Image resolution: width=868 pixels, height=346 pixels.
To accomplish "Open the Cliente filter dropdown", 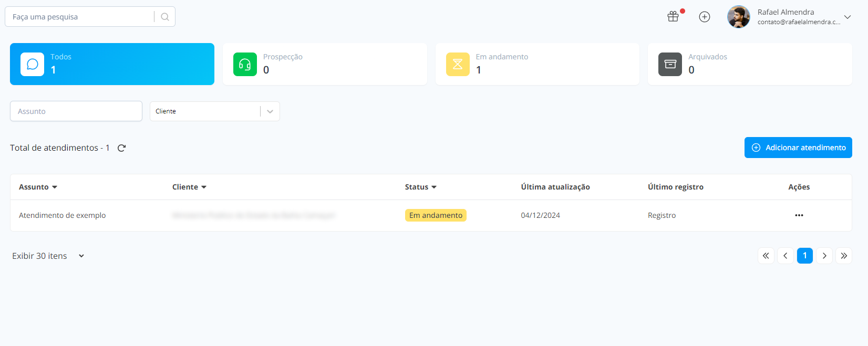I will pyautogui.click(x=215, y=111).
